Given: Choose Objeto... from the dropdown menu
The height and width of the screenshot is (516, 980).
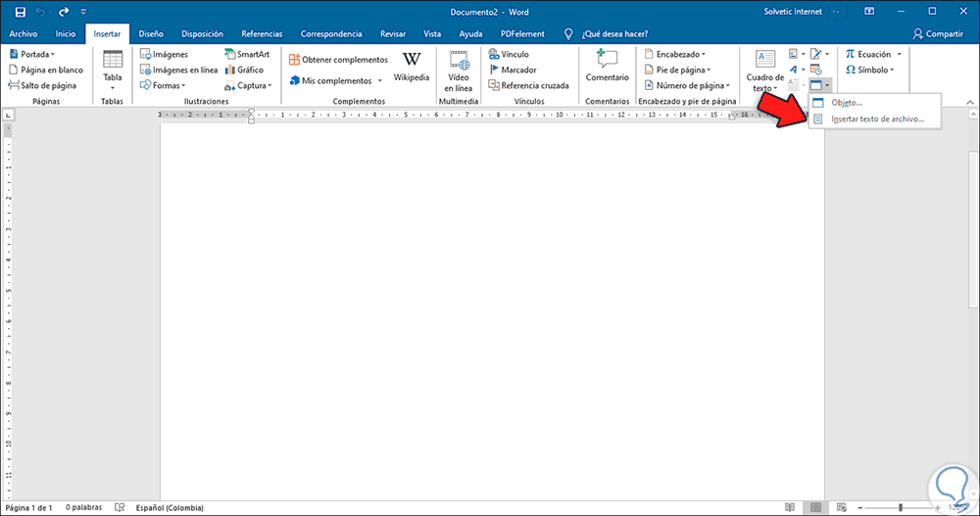Looking at the screenshot, I should (874, 103).
